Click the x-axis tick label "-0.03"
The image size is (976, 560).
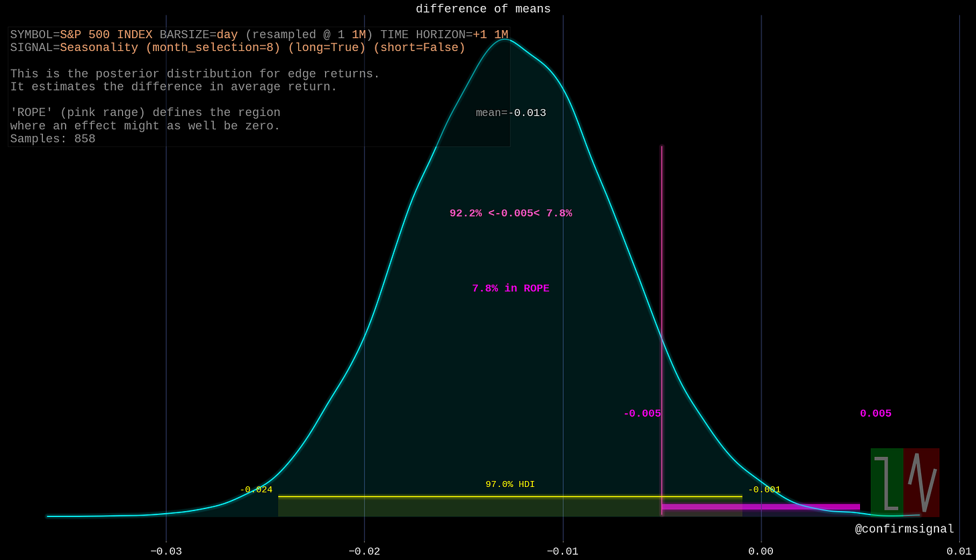pyautogui.click(x=166, y=551)
